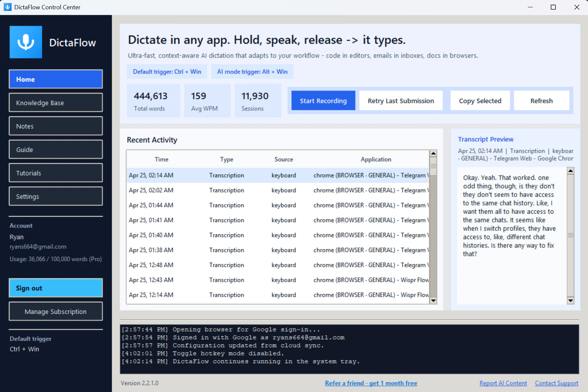The image size is (588, 392).
Task: Go to the Notes page
Action: [56, 126]
